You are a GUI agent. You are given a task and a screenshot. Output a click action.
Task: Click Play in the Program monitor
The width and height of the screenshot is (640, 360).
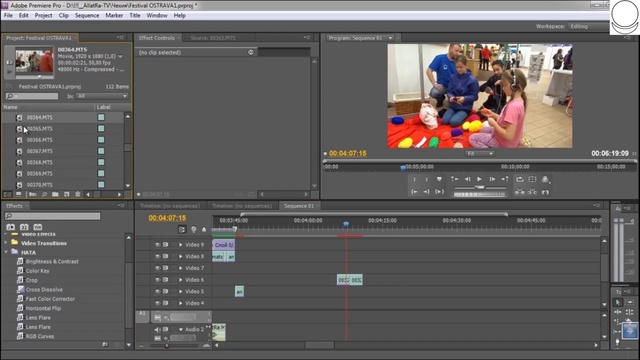click(x=480, y=179)
